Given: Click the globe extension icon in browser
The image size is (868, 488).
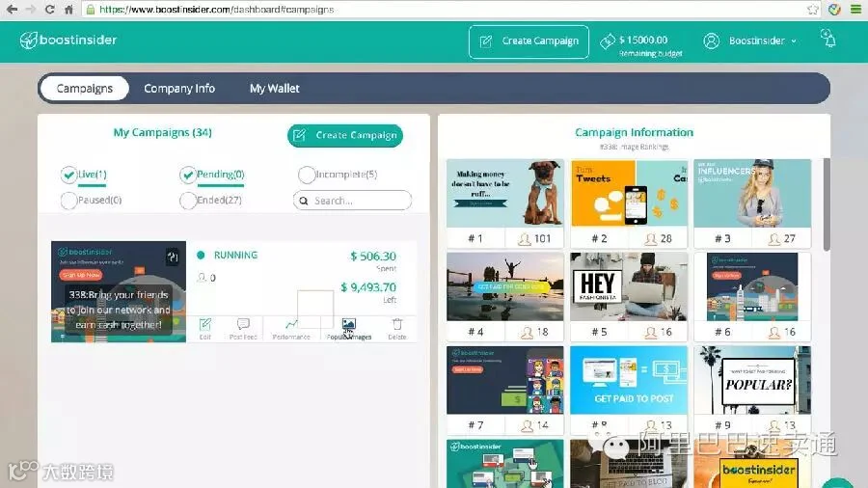Looking at the screenshot, I should pyautogui.click(x=835, y=10).
